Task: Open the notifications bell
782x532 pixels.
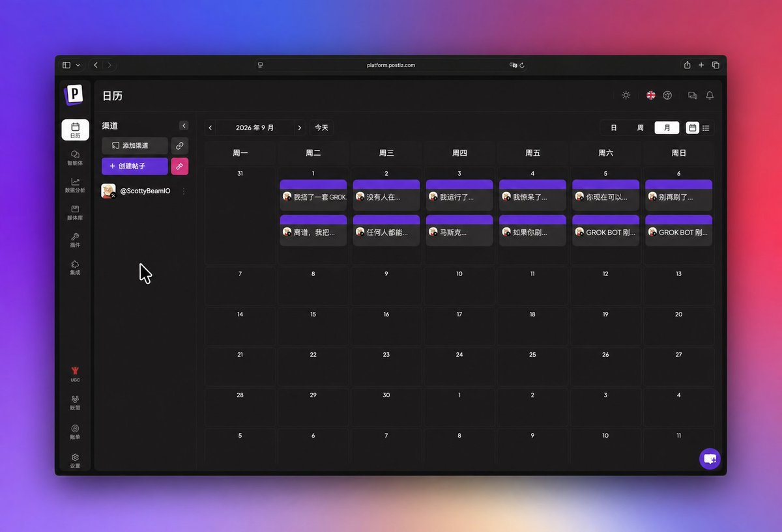Action: (710, 96)
